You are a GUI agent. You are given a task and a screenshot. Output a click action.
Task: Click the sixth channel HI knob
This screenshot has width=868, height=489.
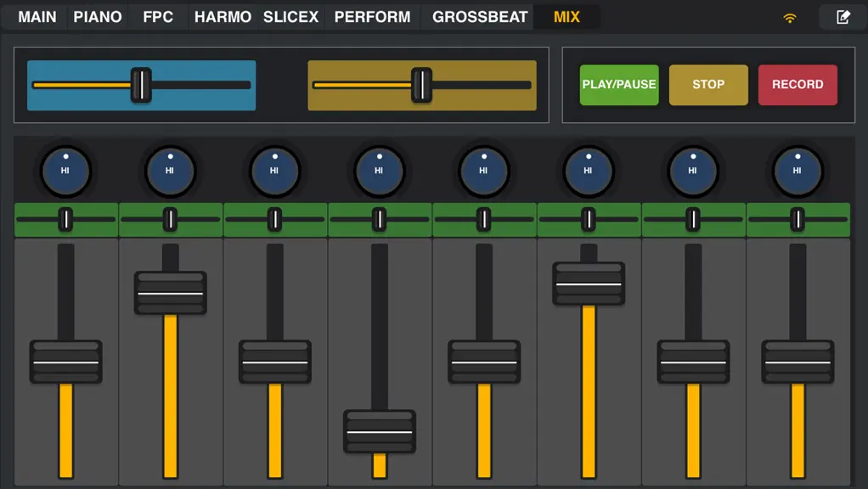click(x=589, y=171)
